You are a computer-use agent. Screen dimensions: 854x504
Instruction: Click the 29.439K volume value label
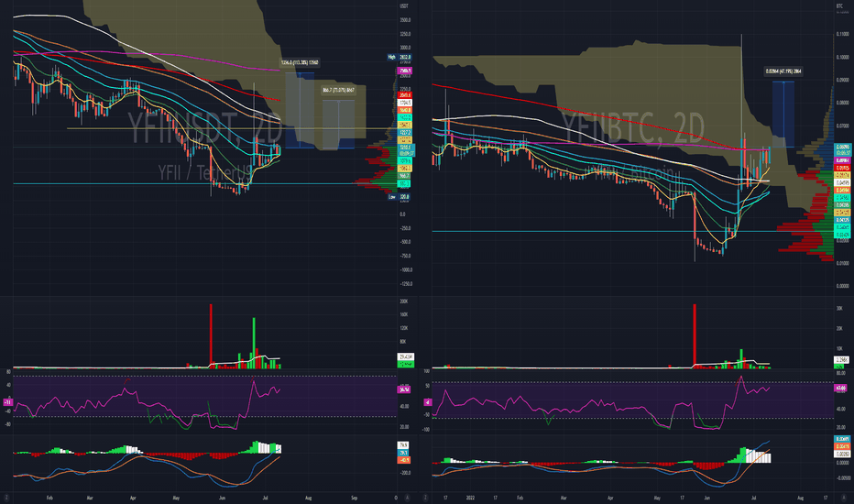(406, 356)
